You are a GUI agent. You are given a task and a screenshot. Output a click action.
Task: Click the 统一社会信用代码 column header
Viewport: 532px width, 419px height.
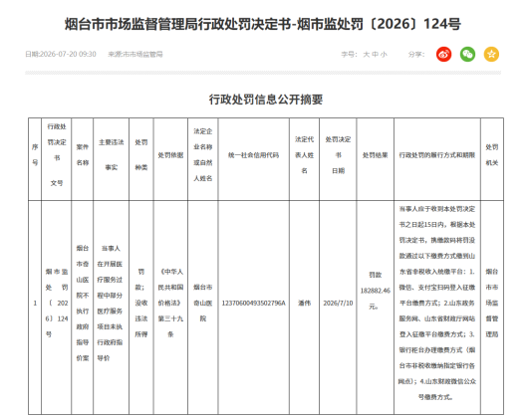tap(253, 155)
